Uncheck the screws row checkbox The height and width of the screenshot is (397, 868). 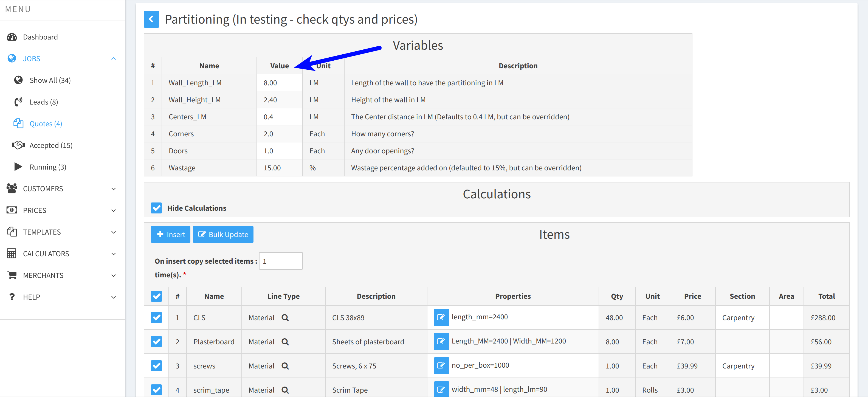pyautogui.click(x=156, y=366)
